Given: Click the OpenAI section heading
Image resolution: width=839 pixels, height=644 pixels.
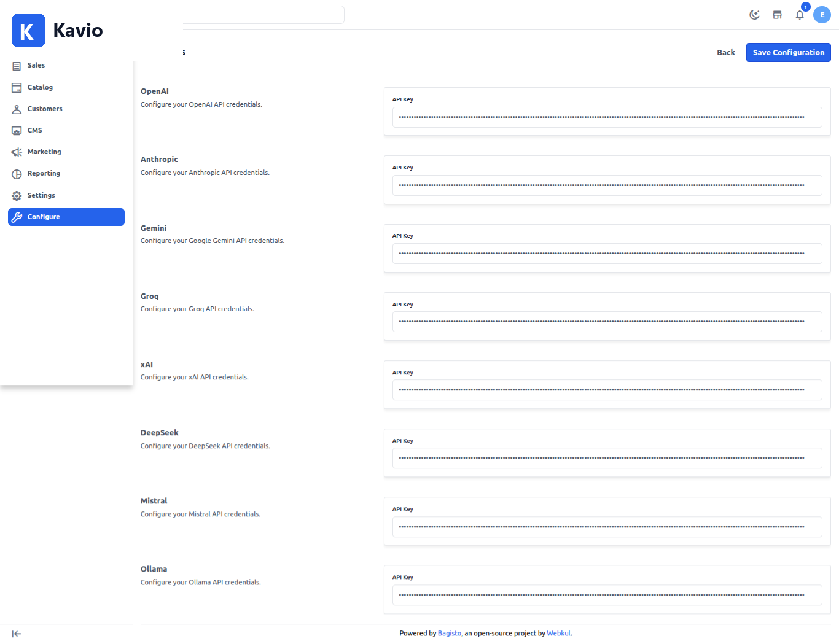Looking at the screenshot, I should coord(155,91).
